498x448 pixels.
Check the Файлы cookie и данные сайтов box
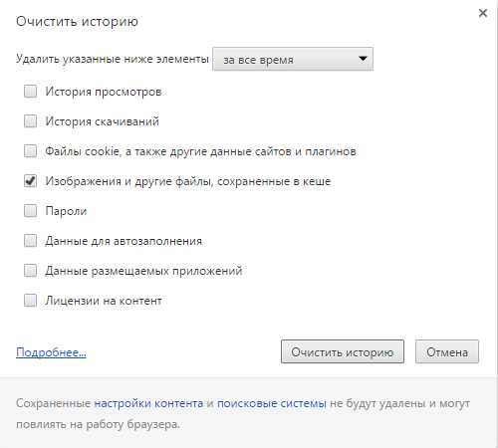30,151
